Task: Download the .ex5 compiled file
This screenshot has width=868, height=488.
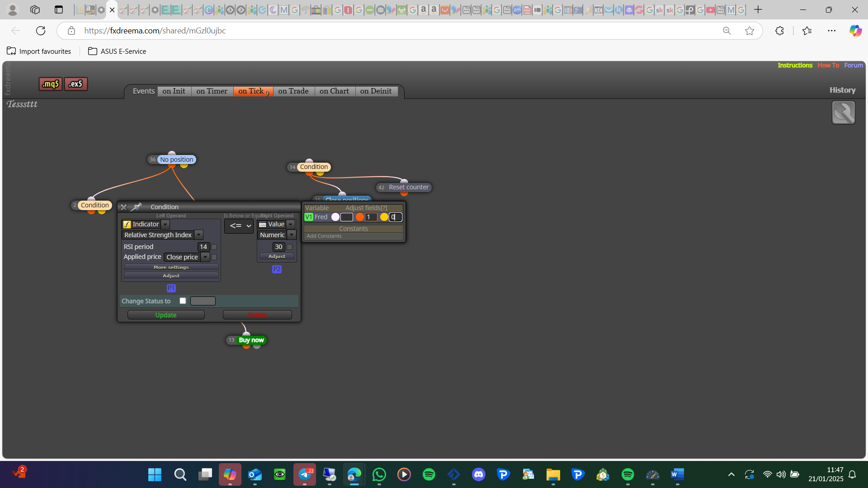Action: click(x=75, y=84)
